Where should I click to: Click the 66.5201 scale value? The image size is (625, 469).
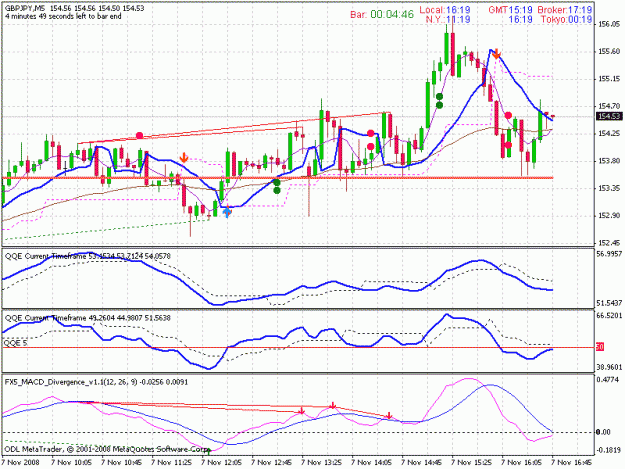click(x=609, y=316)
